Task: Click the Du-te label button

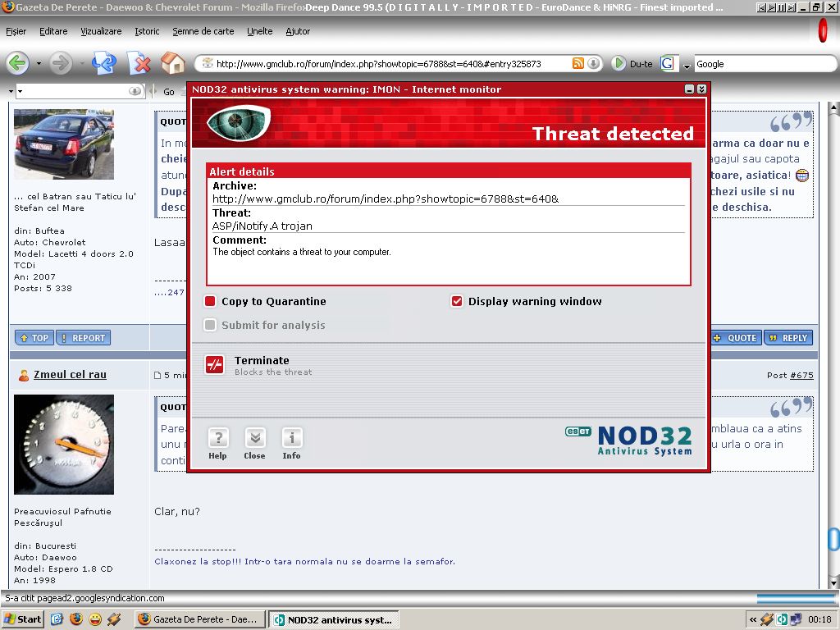Action: point(641,64)
